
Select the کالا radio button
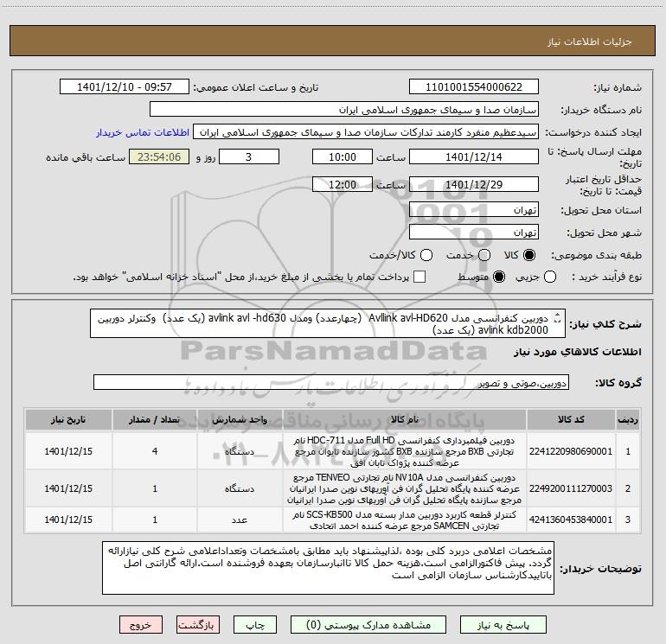(529, 255)
